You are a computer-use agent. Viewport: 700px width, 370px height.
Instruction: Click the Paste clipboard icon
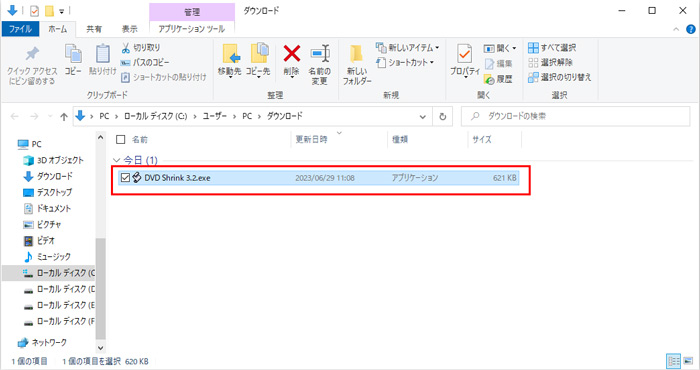(103, 54)
